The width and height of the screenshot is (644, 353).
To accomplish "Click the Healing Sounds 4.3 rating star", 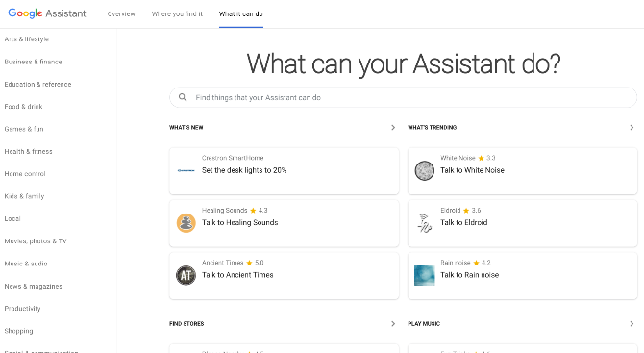I will click(x=253, y=211).
